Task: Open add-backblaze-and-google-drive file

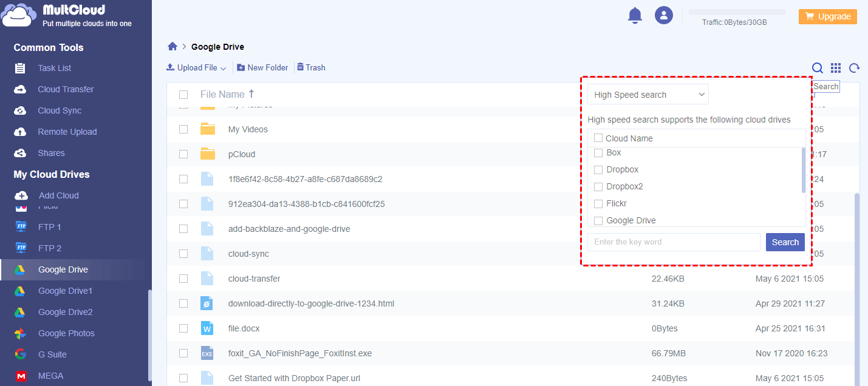Action: (x=289, y=229)
